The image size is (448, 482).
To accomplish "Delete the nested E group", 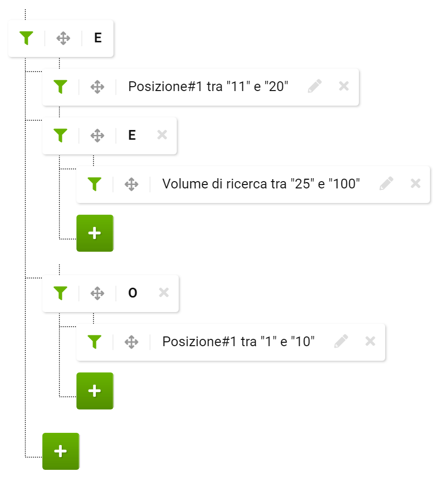I will point(162,135).
